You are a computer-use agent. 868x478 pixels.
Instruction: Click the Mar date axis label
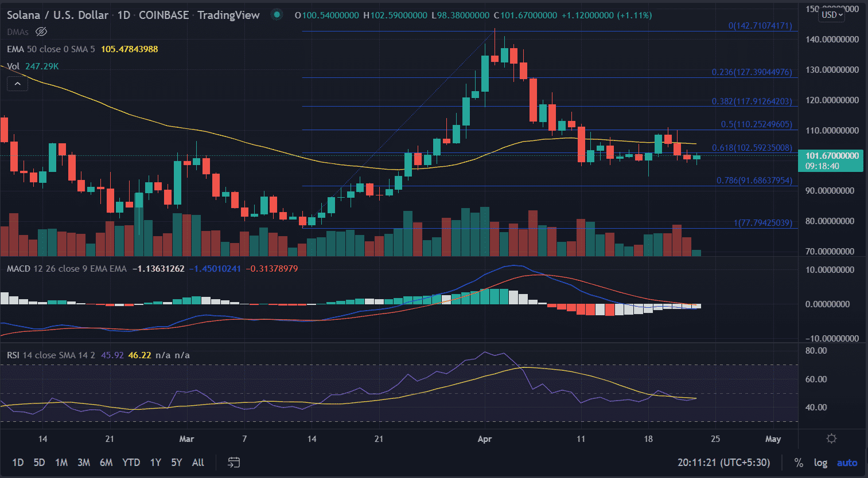click(x=186, y=439)
